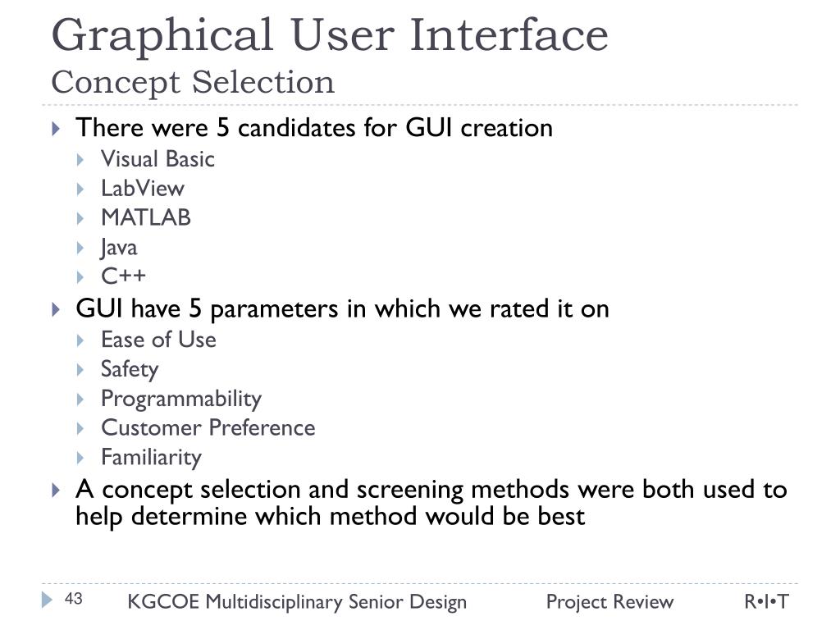Image resolution: width=840 pixels, height=630 pixels.
Task: Click the 'Familiarity' list item
Action: click(151, 457)
